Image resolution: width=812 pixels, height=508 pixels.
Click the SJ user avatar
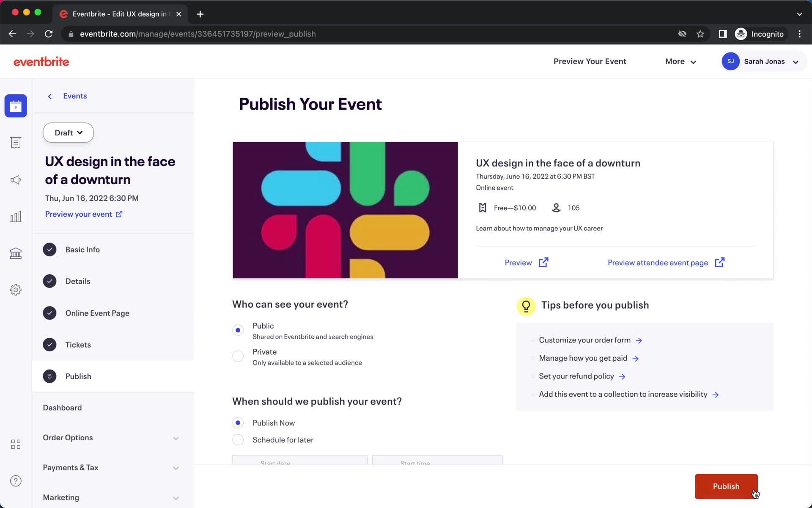point(730,61)
